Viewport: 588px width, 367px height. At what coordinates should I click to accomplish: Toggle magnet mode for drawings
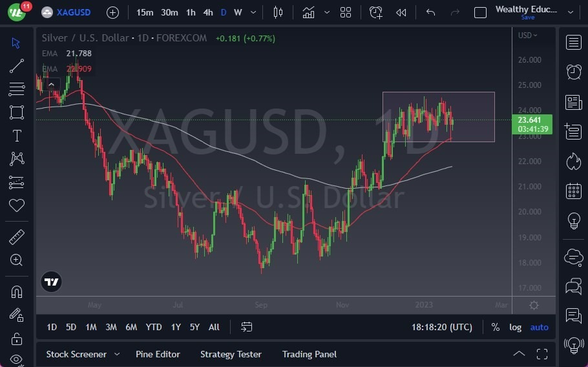coord(17,291)
